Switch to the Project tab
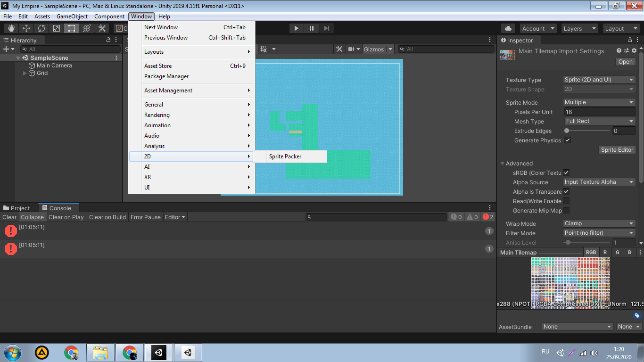The width and height of the screenshot is (644, 362). 17,208
